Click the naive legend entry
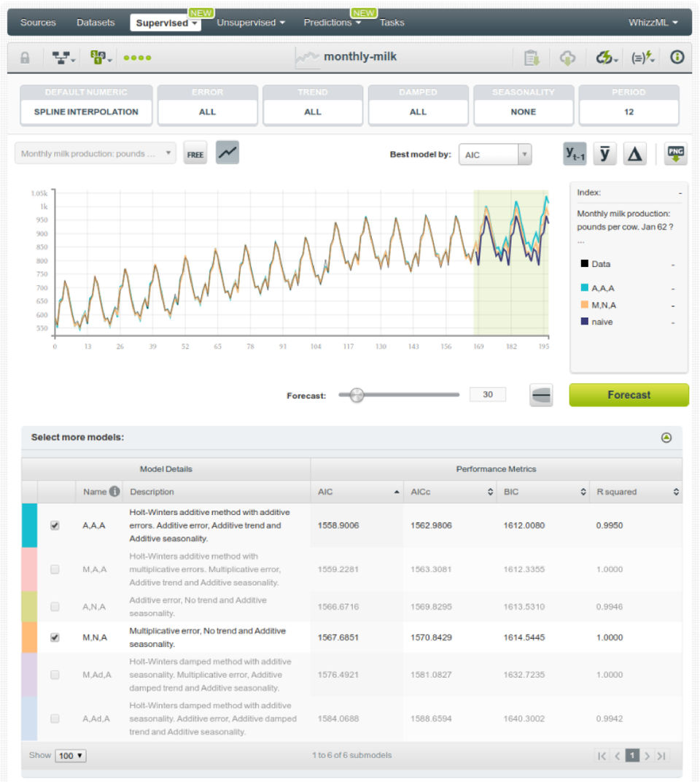 (x=596, y=322)
